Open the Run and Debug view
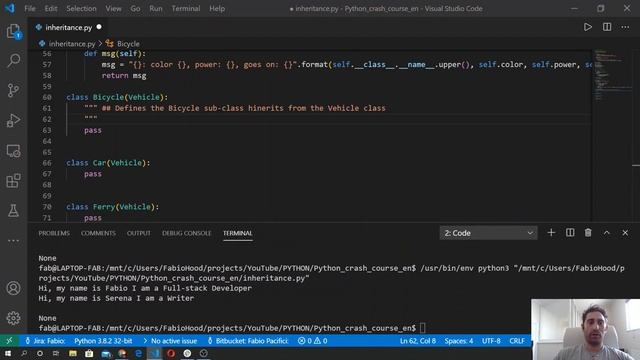 pyautogui.click(x=13, y=120)
